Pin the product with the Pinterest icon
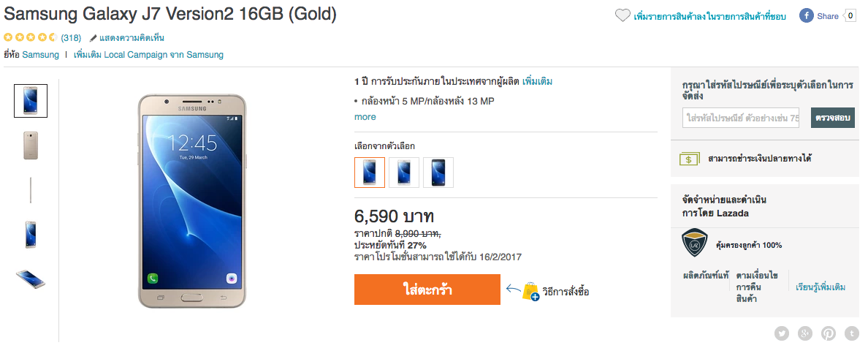Screen dimensions: 868x348 click(828, 333)
